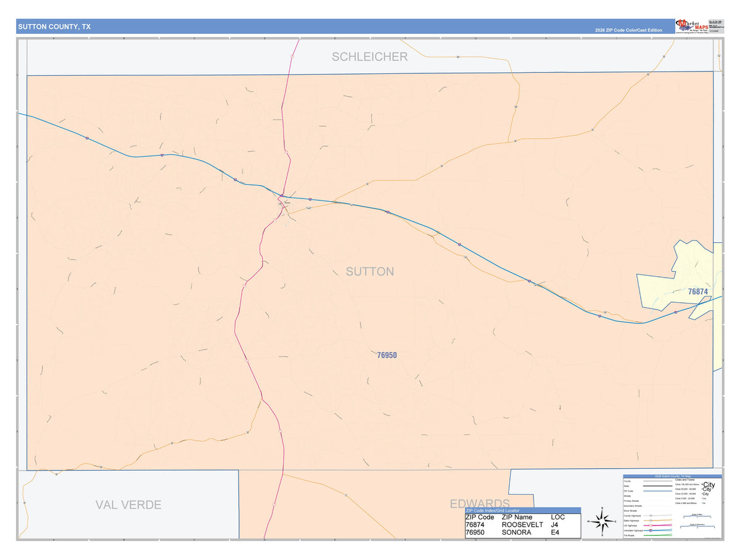Click 'US Highways' legend entry
740x560 pixels.
(630, 525)
